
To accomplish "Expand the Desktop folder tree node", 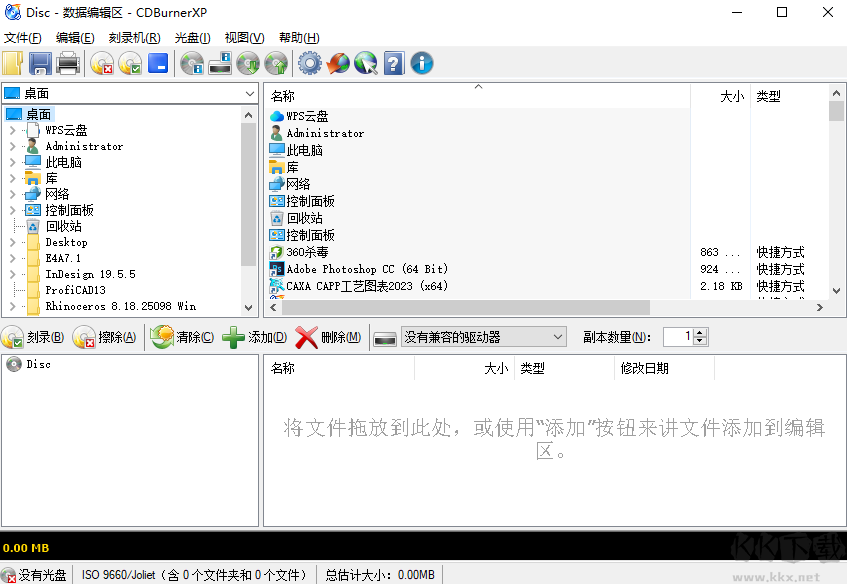I will [x=12, y=242].
